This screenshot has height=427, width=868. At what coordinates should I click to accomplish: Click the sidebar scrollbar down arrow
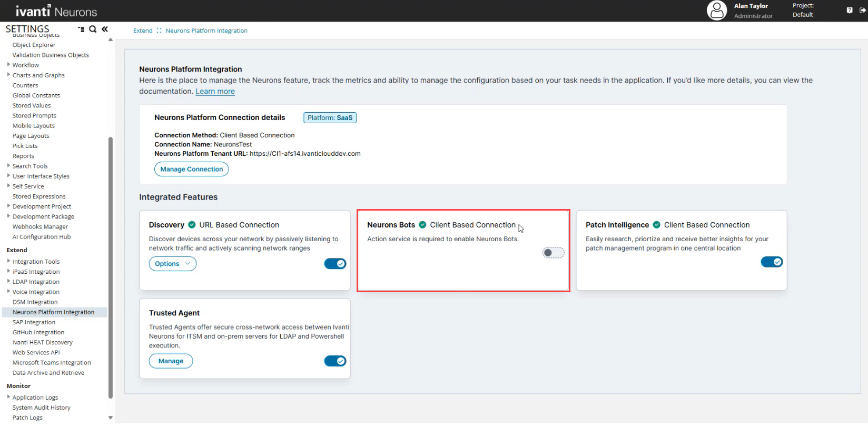(111, 418)
